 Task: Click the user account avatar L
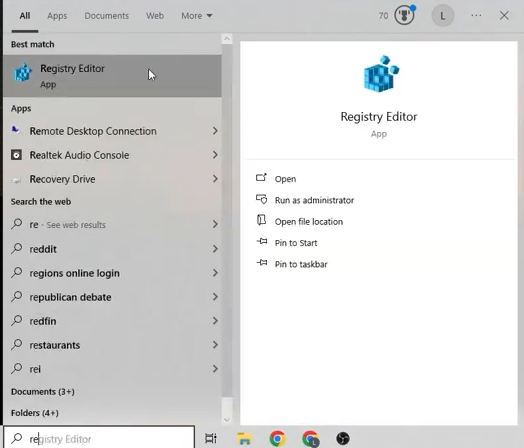point(442,15)
